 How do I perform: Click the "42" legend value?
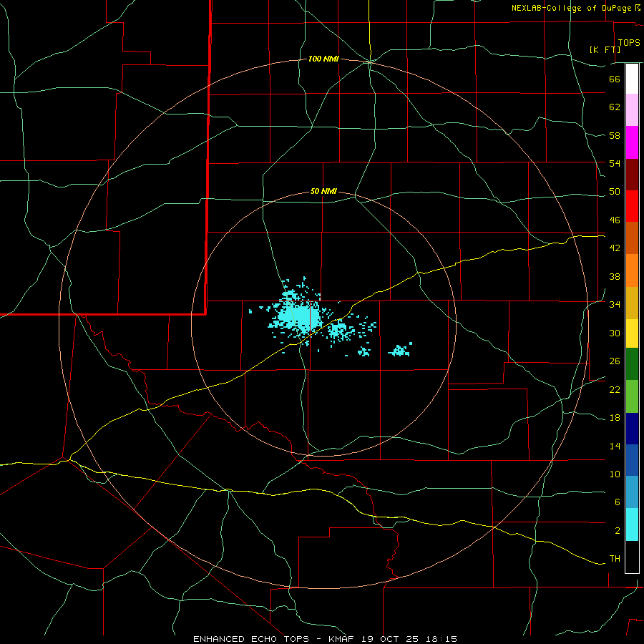click(615, 248)
